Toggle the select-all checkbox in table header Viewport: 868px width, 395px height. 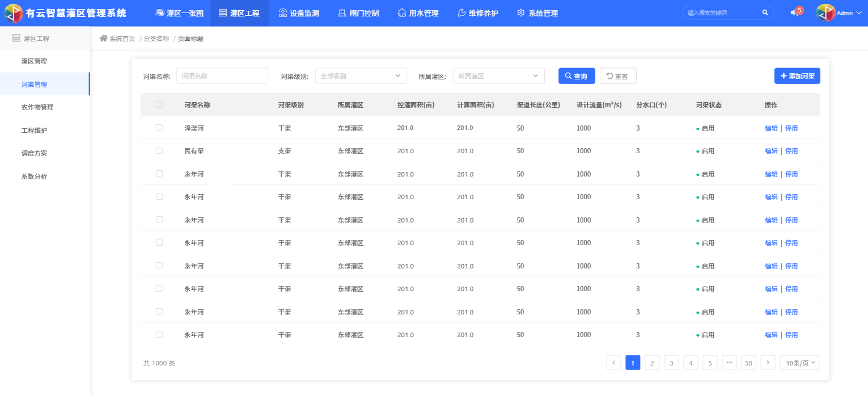[159, 104]
